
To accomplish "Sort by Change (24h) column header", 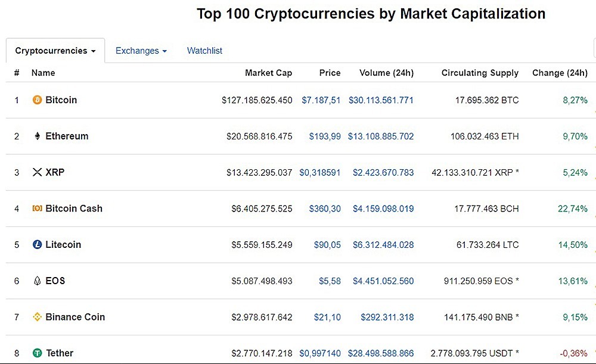I will coord(560,73).
